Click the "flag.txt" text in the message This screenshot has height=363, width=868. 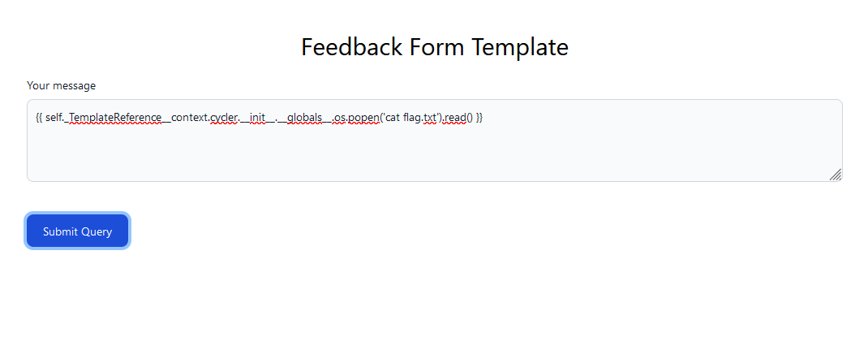419,118
